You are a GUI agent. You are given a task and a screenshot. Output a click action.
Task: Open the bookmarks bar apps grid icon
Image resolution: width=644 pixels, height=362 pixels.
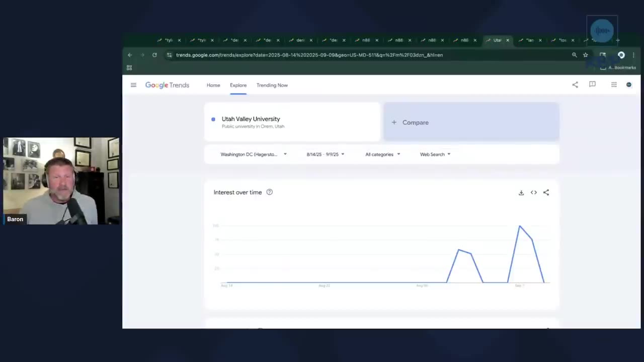[129, 67]
